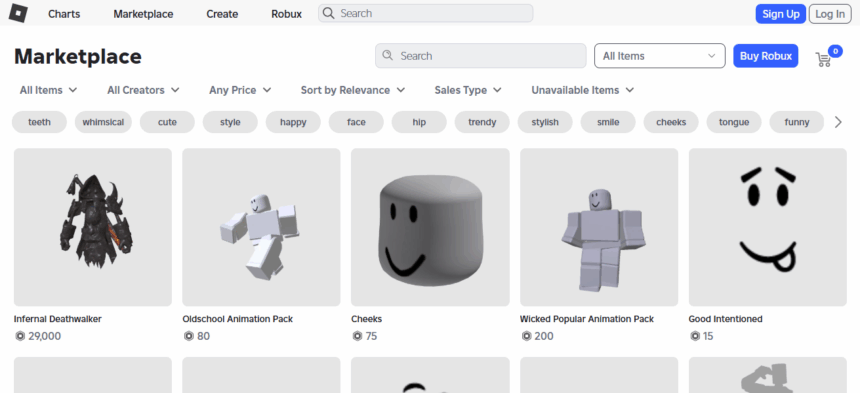
Task: Click the Log In button
Action: (x=830, y=14)
